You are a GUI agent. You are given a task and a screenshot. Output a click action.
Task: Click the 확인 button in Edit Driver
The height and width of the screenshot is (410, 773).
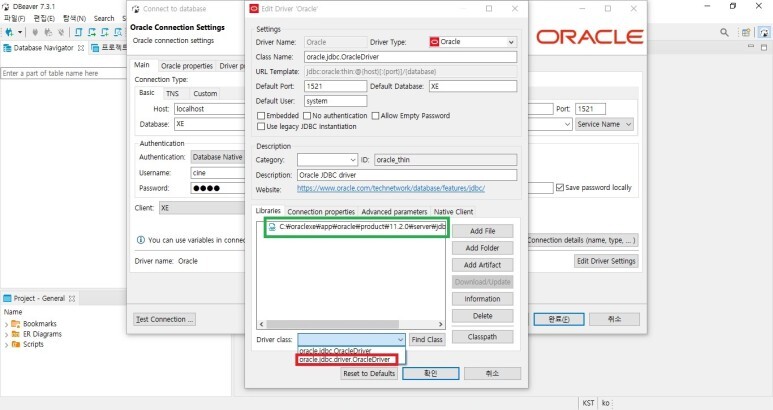(430, 374)
